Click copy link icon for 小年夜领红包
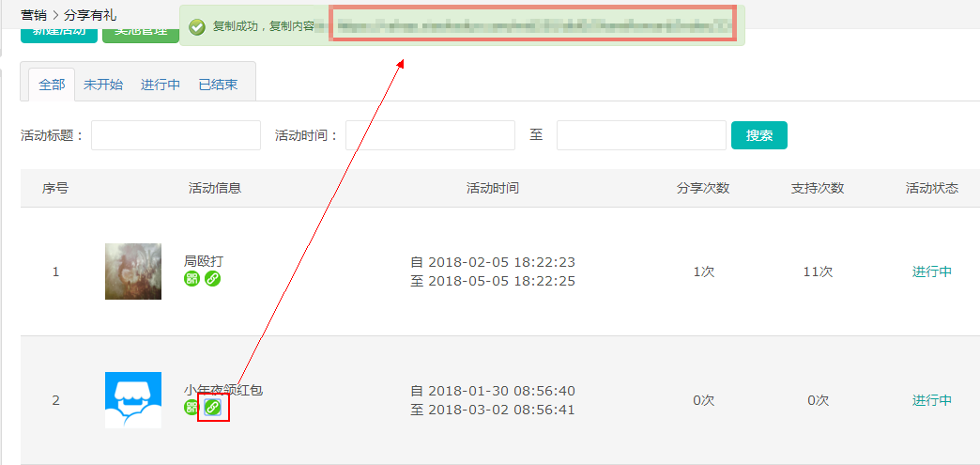Image resolution: width=980 pixels, height=465 pixels. pyautogui.click(x=213, y=408)
